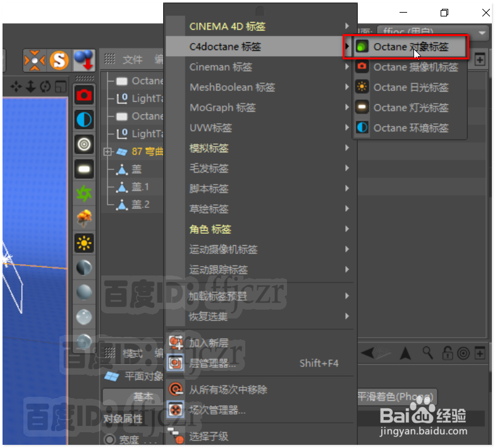Click the viewport toggle-layout square icon

pyautogui.click(x=60, y=87)
